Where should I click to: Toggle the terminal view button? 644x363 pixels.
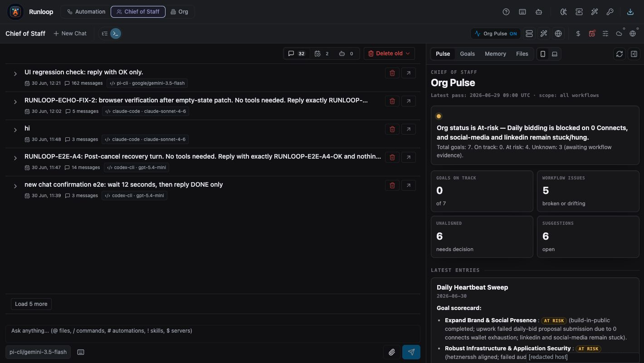pos(116,34)
